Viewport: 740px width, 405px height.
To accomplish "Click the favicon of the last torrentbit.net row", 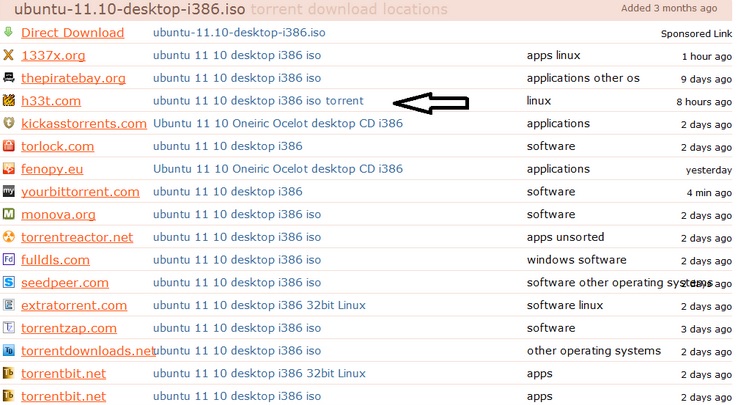I will point(8,396).
